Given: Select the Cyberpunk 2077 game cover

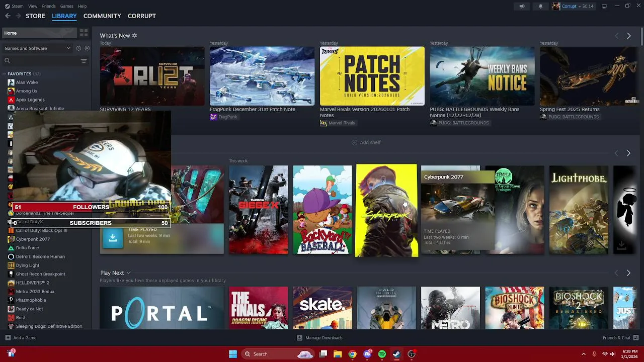Looking at the screenshot, I should pyautogui.click(x=386, y=210).
